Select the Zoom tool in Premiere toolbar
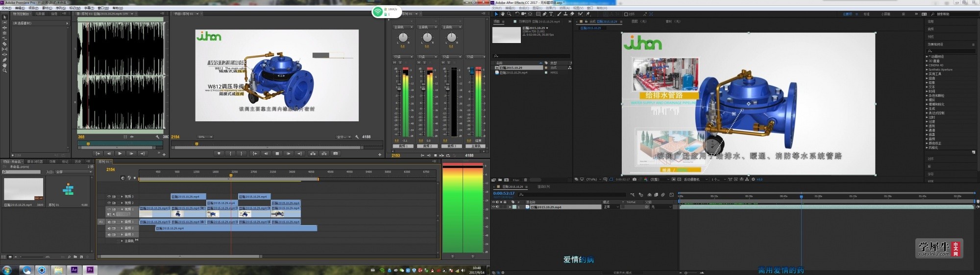Image resolution: width=980 pixels, height=275 pixels. (x=4, y=70)
